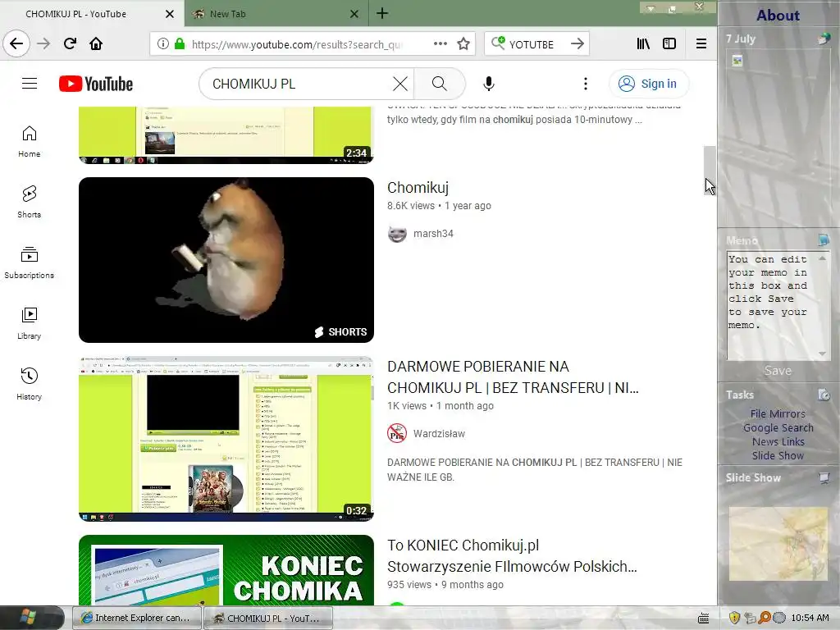Click the Sign in button
The image size is (840, 630).
point(648,84)
